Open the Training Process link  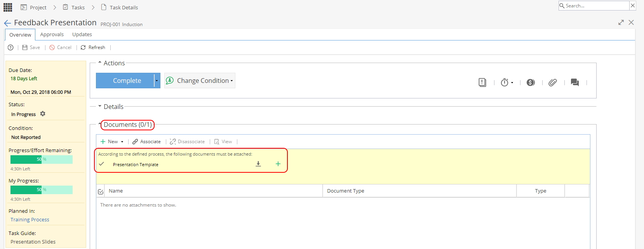click(x=30, y=220)
